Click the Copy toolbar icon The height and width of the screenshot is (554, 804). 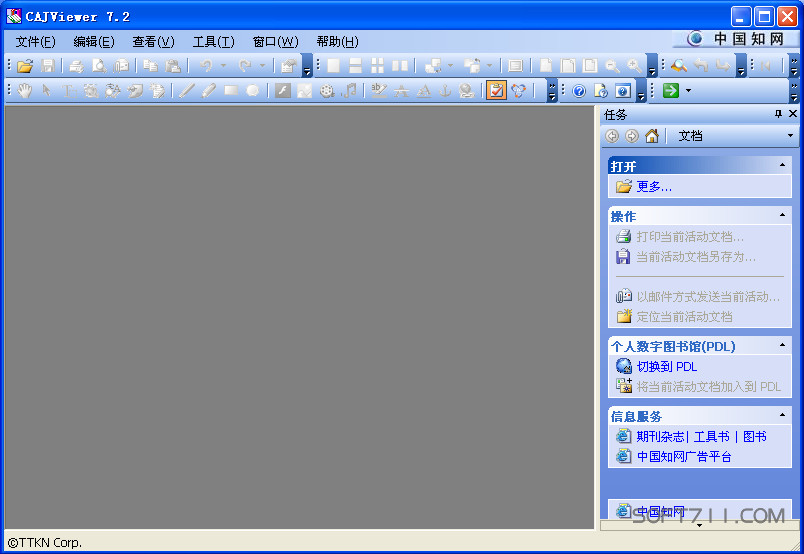tap(150, 66)
